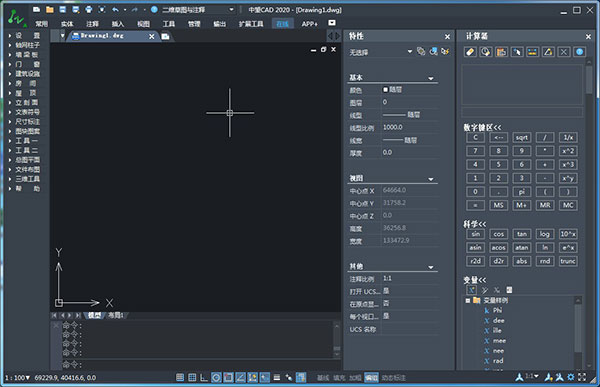
Task: Click the Print icon in quick access toolbar
Action: pos(89,10)
